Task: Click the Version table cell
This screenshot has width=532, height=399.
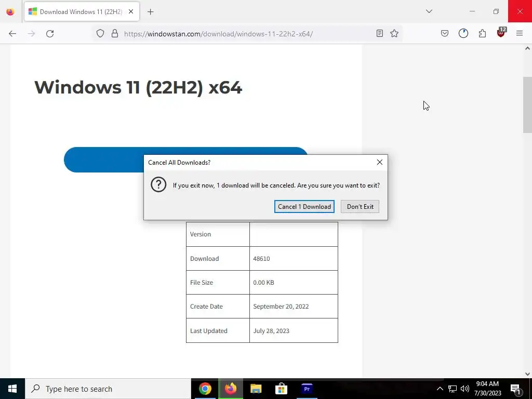Action: (x=218, y=234)
